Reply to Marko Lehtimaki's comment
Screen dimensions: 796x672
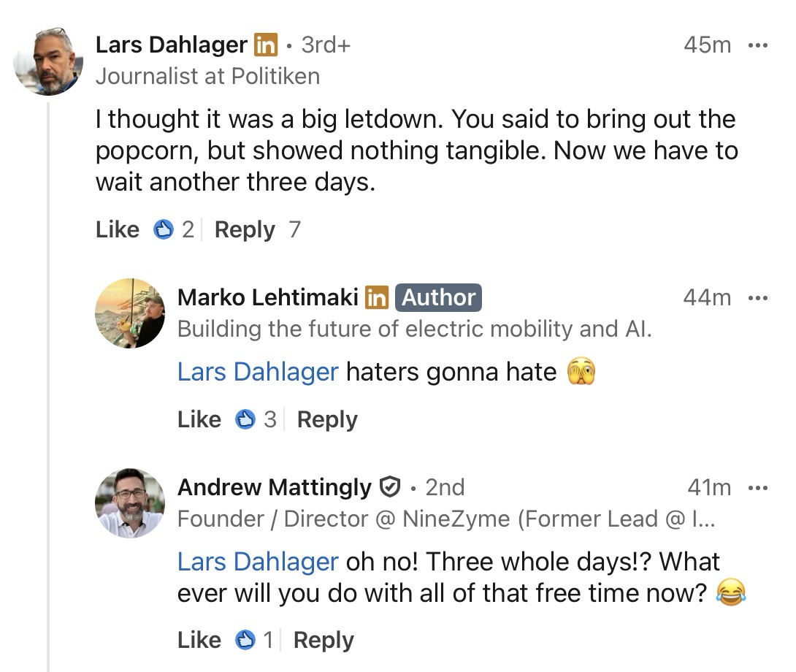327,420
